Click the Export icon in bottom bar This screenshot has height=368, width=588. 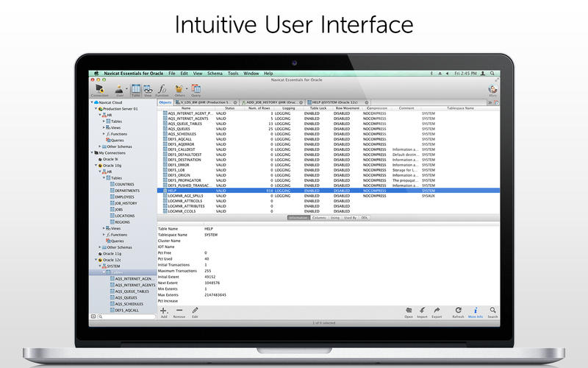click(437, 312)
